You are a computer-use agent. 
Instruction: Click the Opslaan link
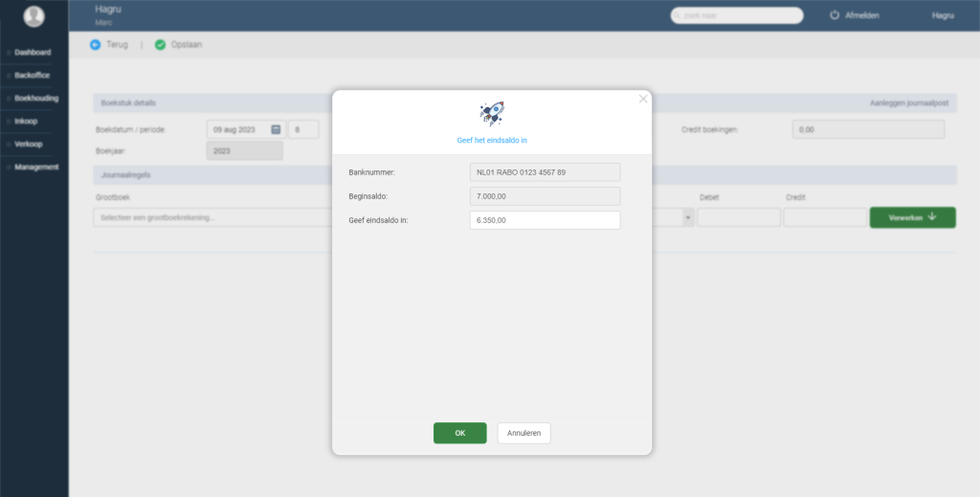pyautogui.click(x=187, y=44)
